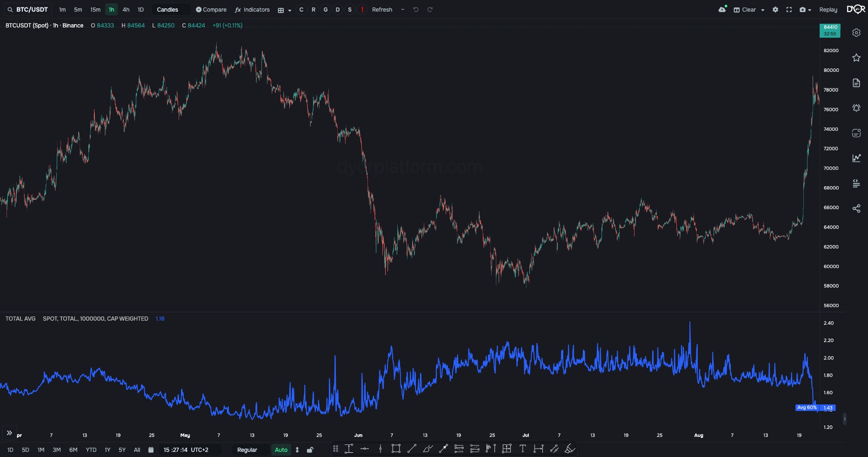Select the 1D timeframe in top bar
Viewport: 868px width, 457px height.
click(x=140, y=9)
